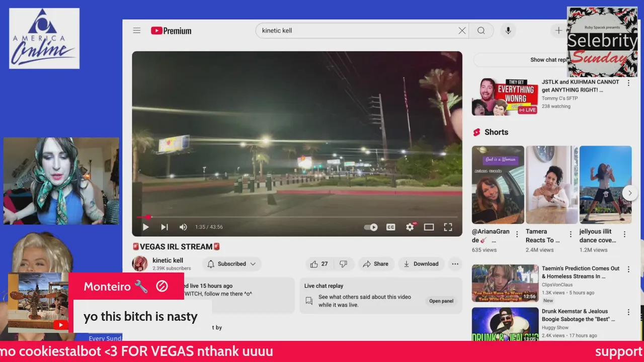The width and height of the screenshot is (644, 362).
Task: Open Drunk Keemstar & Jealous Boogie thumbnail
Action: pyautogui.click(x=505, y=324)
